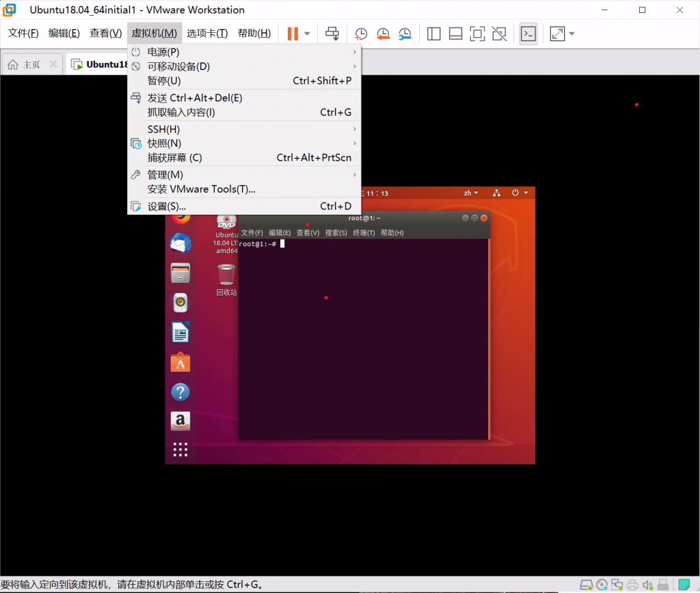Expand the stretch guest dropdown arrow

(571, 34)
